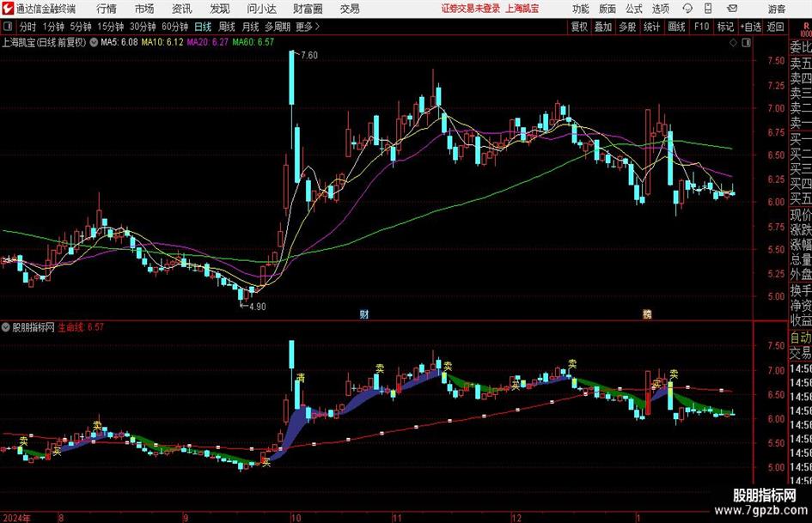Click the 自动 button in the right panel

pyautogui.click(x=801, y=338)
